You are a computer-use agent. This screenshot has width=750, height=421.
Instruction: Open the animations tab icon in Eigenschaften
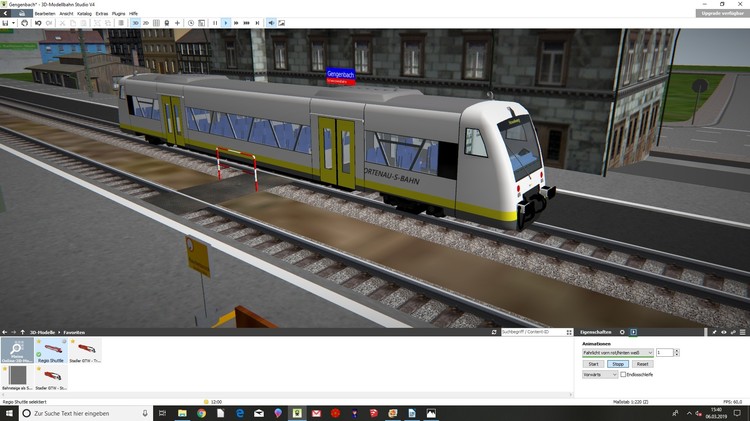point(633,332)
